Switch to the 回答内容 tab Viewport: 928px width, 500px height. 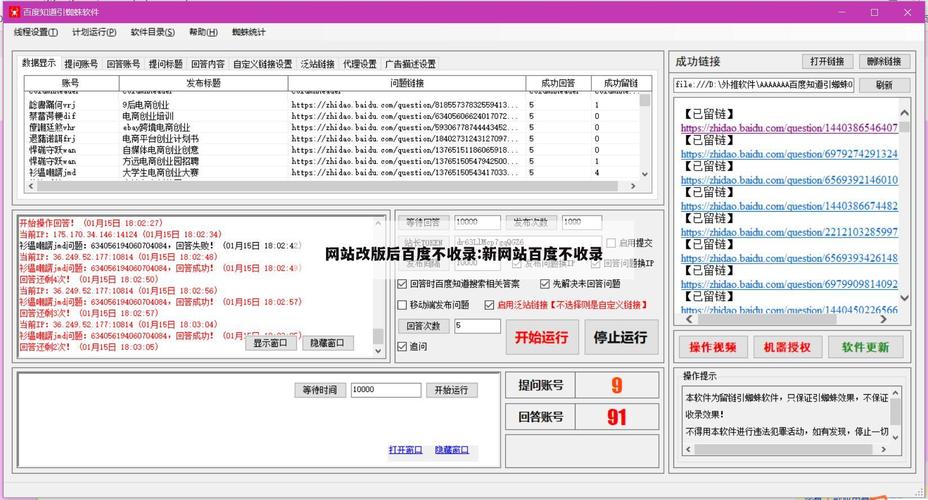[208, 64]
